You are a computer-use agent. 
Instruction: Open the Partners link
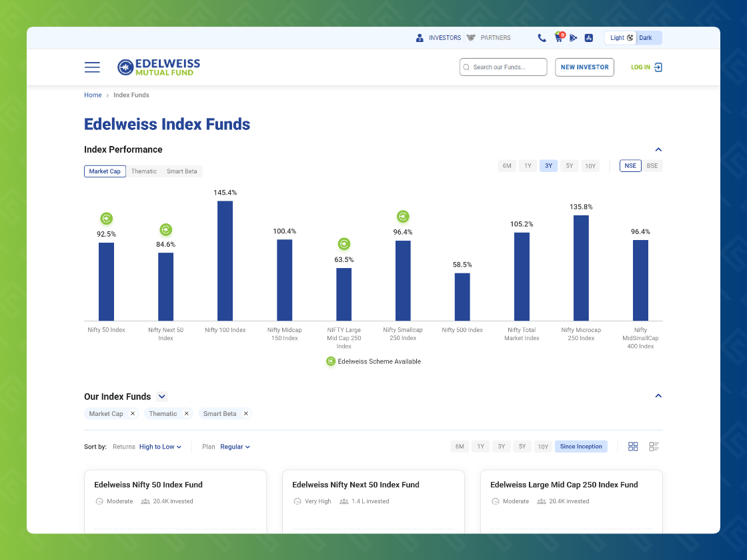coord(496,38)
